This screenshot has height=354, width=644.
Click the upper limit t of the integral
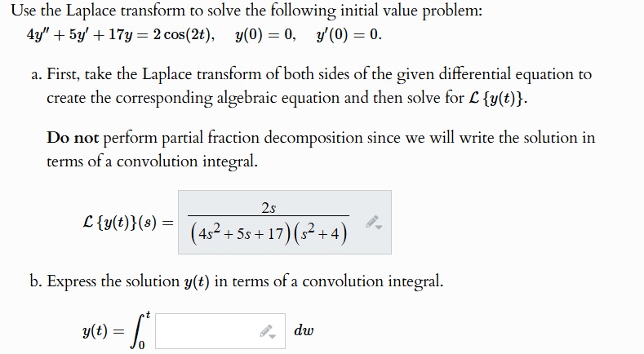tap(149, 315)
